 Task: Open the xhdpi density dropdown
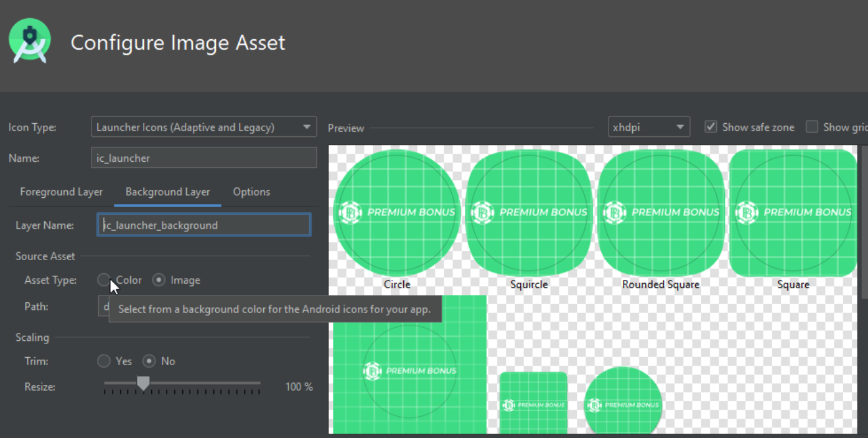tap(649, 127)
